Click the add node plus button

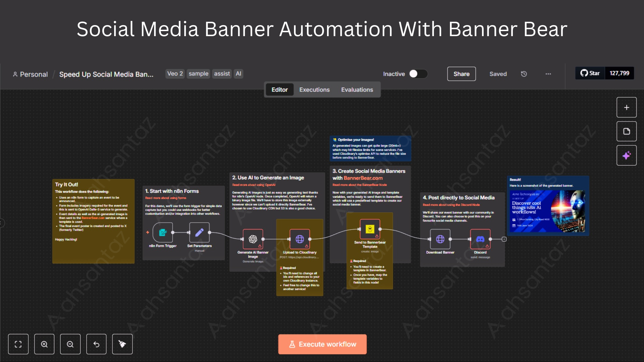click(x=626, y=107)
